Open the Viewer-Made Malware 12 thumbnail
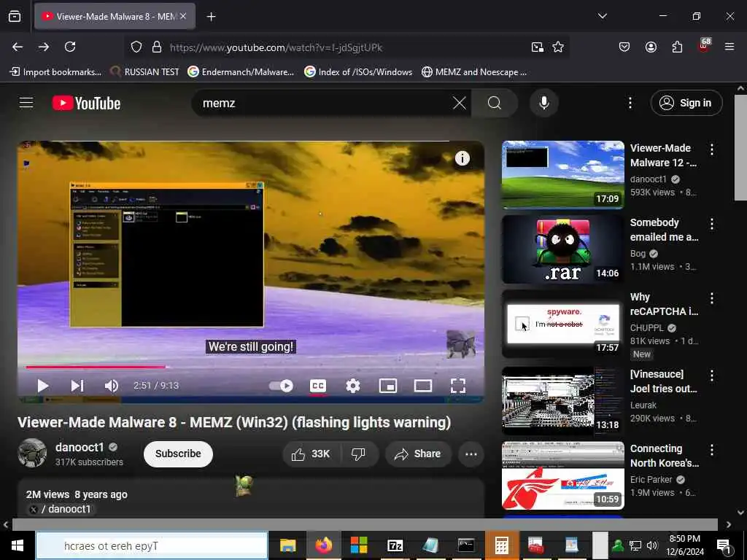Viewport: 747px width, 560px height. point(563,175)
